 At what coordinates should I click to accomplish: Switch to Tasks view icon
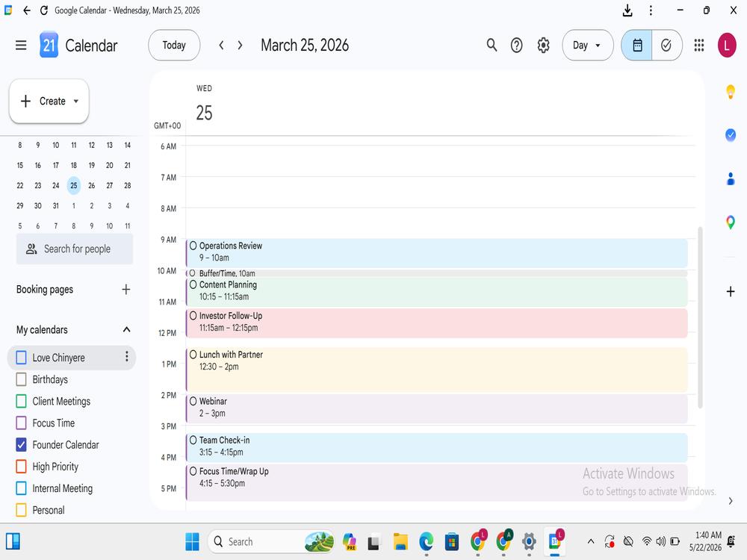(x=666, y=46)
